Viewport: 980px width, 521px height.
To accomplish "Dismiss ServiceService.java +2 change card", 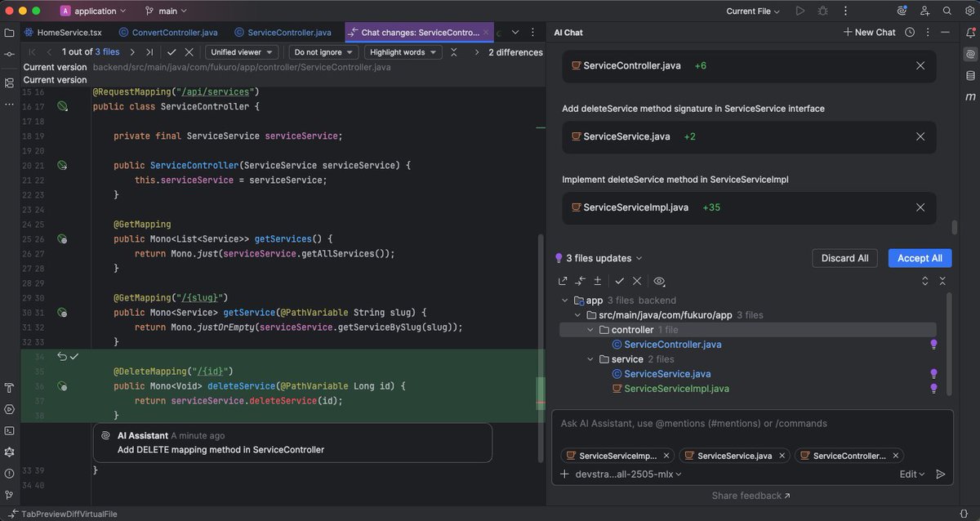I will [x=920, y=136].
